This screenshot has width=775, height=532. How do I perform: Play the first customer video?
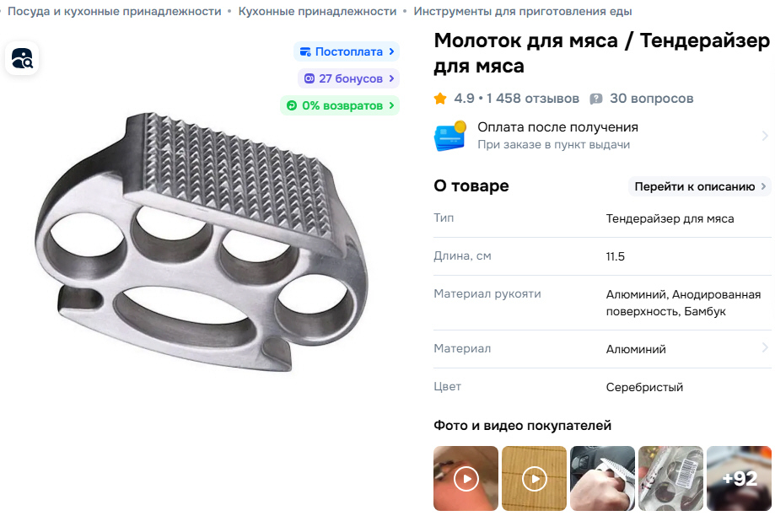466,478
